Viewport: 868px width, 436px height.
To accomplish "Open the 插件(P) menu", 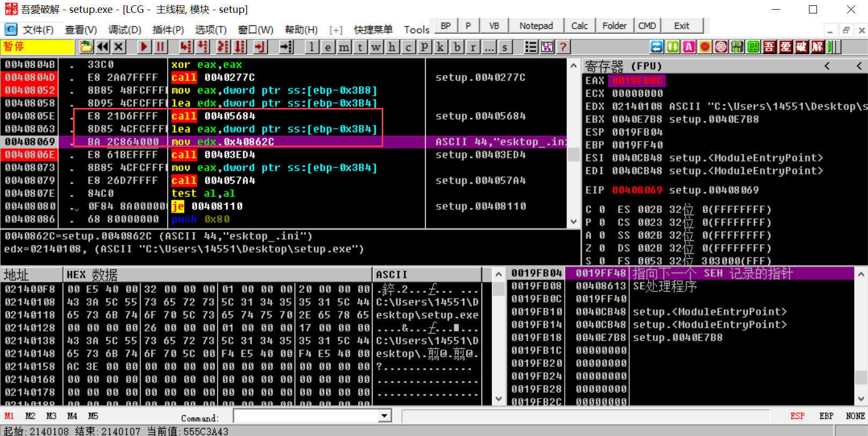I will point(168,30).
